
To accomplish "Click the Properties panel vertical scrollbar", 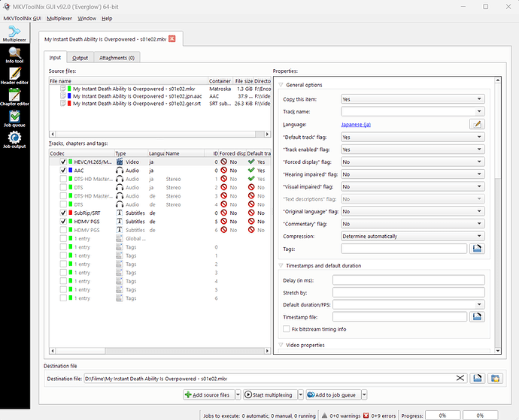I will [x=497, y=216].
